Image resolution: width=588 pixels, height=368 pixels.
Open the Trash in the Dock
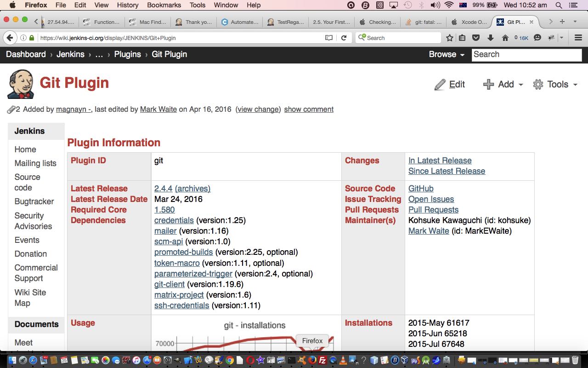[x=575, y=360]
